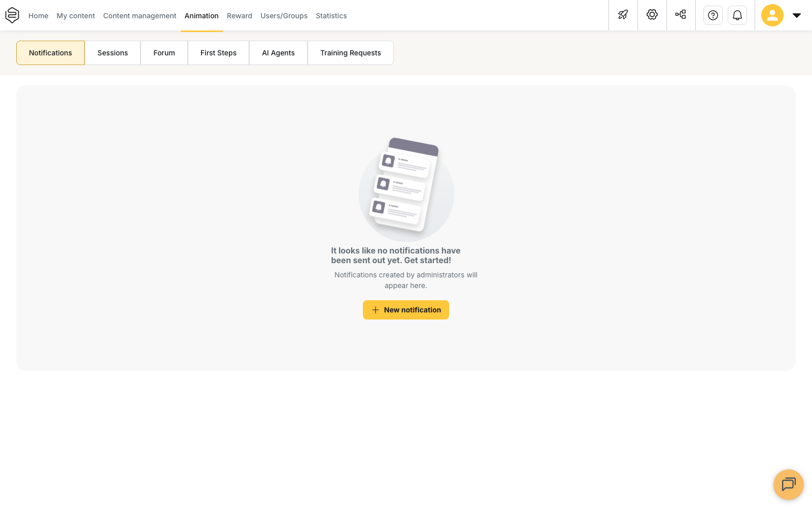Click the yellow user avatar
This screenshot has height=508, width=812.
772,15
